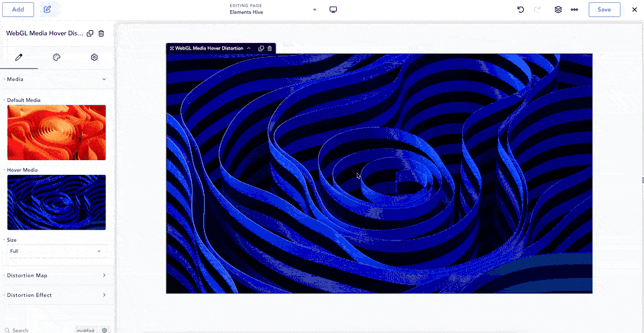Undo the last change
This screenshot has height=333, width=644.
coord(521,9)
